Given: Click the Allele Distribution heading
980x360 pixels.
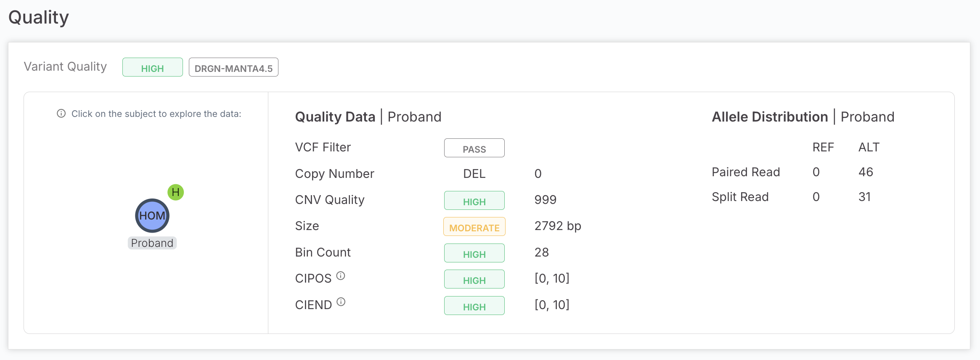Looking at the screenshot, I should [x=770, y=117].
